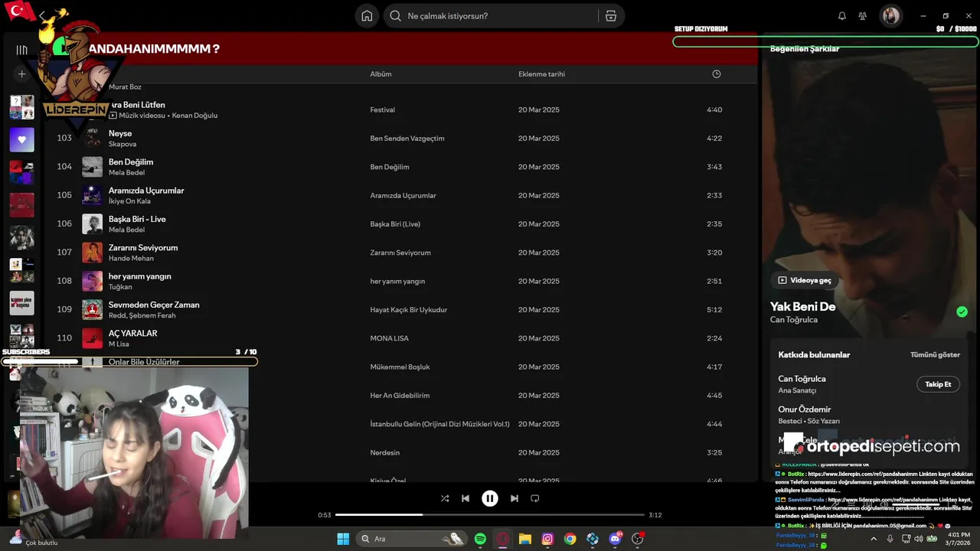Screen dimensions: 980x551
Task: Open artist Hande Mehan link
Action: 131,259
